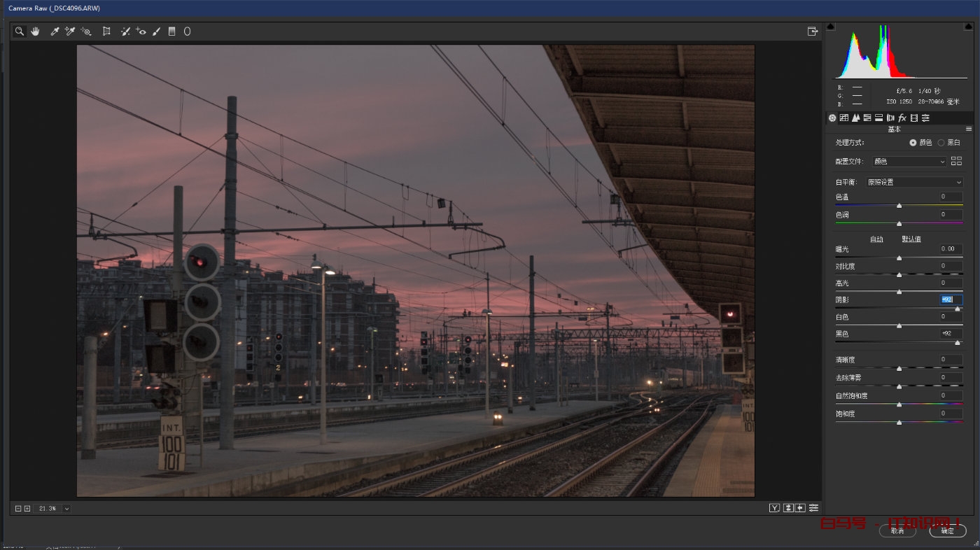The image size is (980, 550).
Task: Select the Spot Removal brush tool
Action: pyautogui.click(x=125, y=31)
